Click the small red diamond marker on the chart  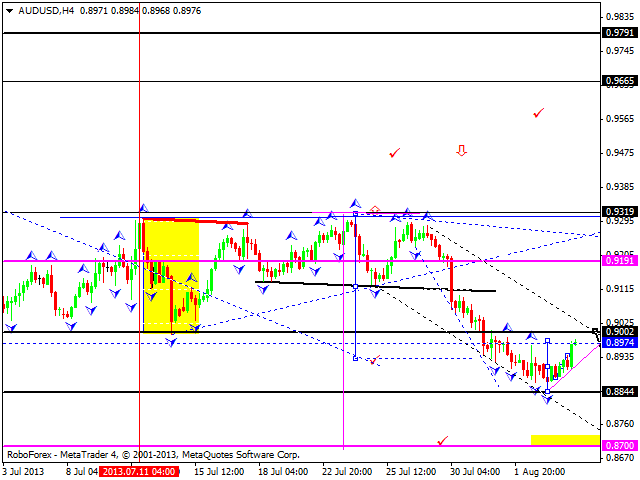click(375, 210)
